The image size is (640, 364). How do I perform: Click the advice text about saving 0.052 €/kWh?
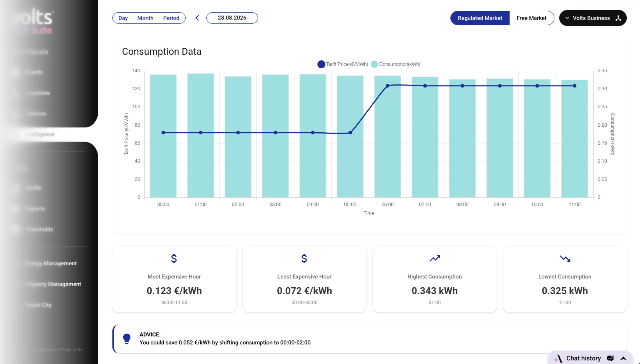(225, 342)
